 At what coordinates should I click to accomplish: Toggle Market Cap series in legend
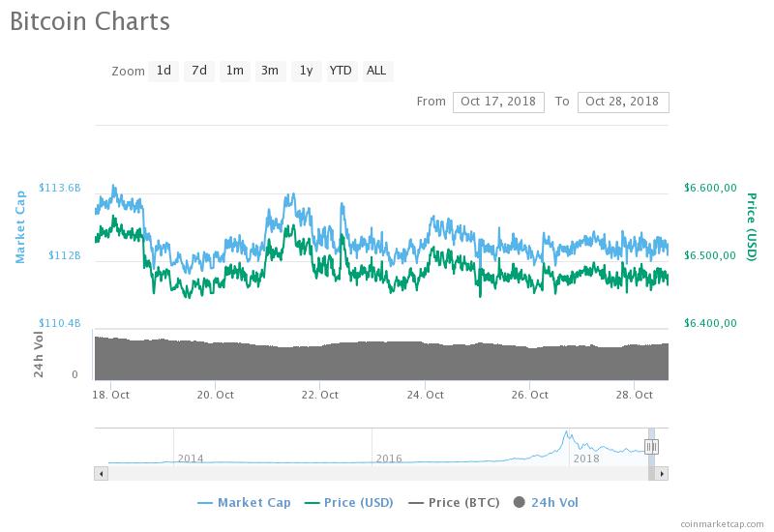coord(244,502)
